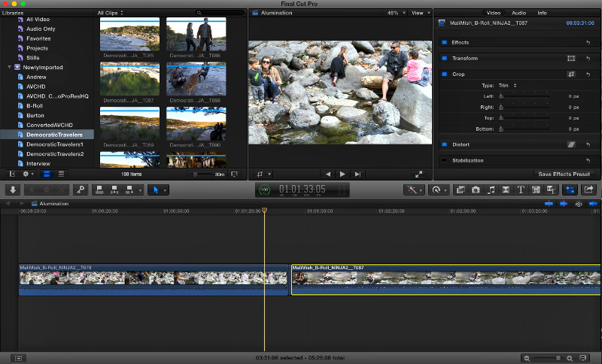Collapse the NewlyImported library tree
602x364 pixels.
[x=9, y=67]
